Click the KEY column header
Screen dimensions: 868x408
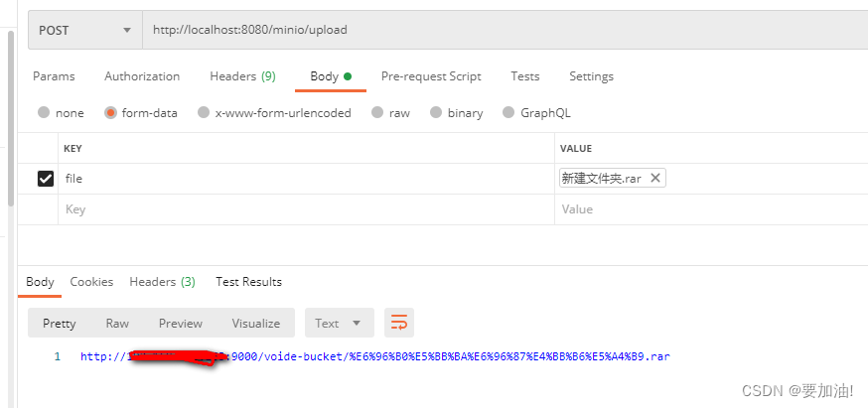(73, 148)
